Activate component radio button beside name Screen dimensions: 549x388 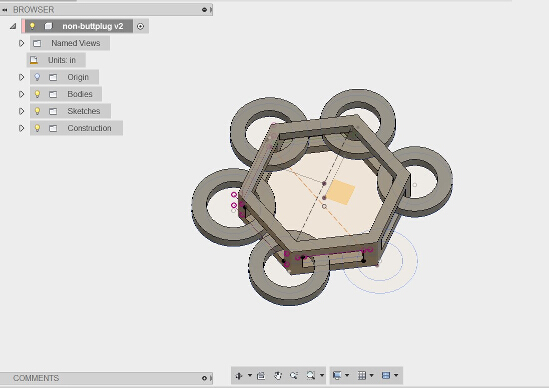[x=140, y=26]
